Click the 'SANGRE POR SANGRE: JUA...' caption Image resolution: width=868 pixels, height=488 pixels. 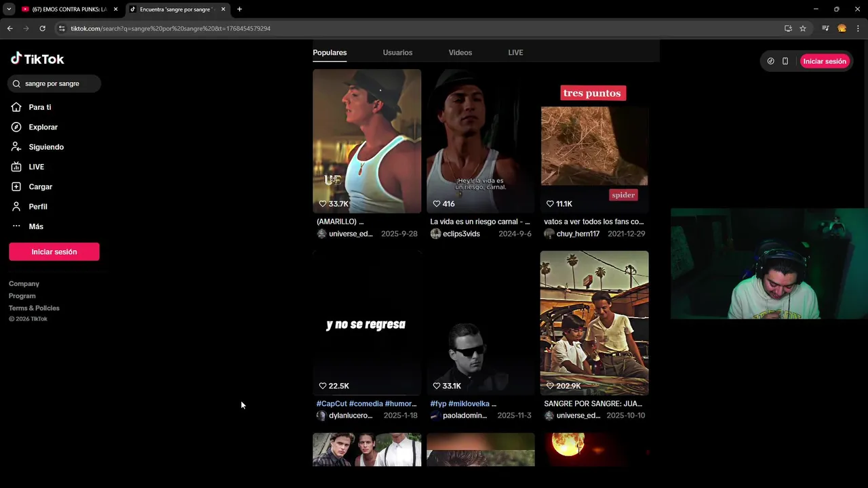click(593, 404)
